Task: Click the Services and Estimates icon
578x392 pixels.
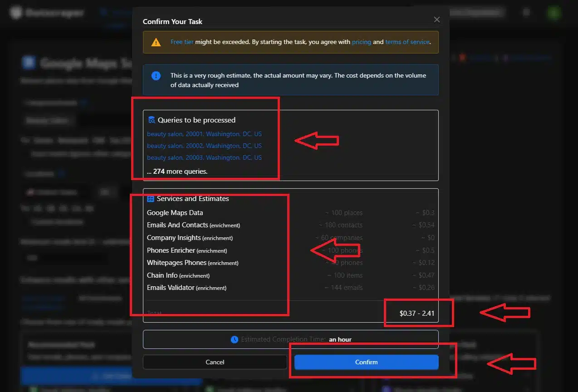Action: [151, 199]
